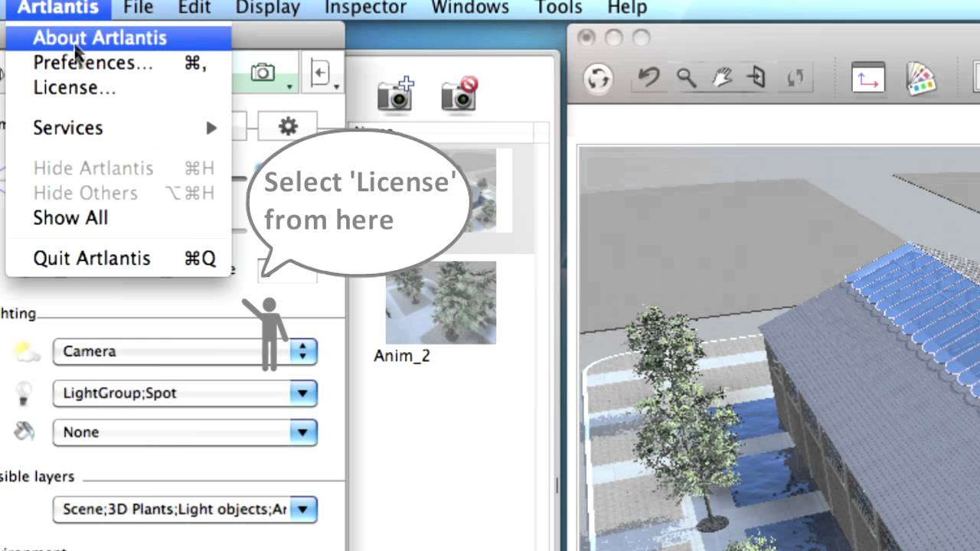The height and width of the screenshot is (551, 980).
Task: Click the neon shader icon beside None
Action: pos(24,432)
